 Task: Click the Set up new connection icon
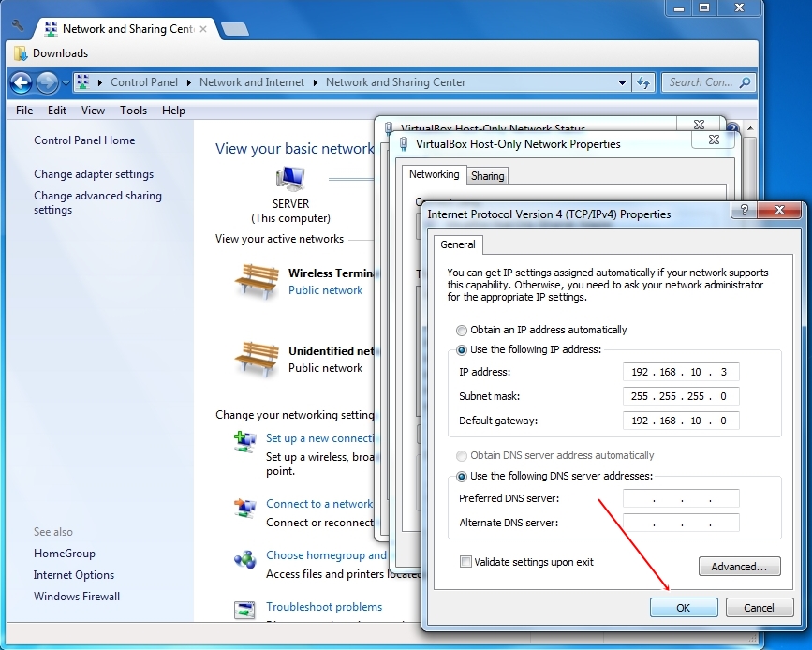245,441
